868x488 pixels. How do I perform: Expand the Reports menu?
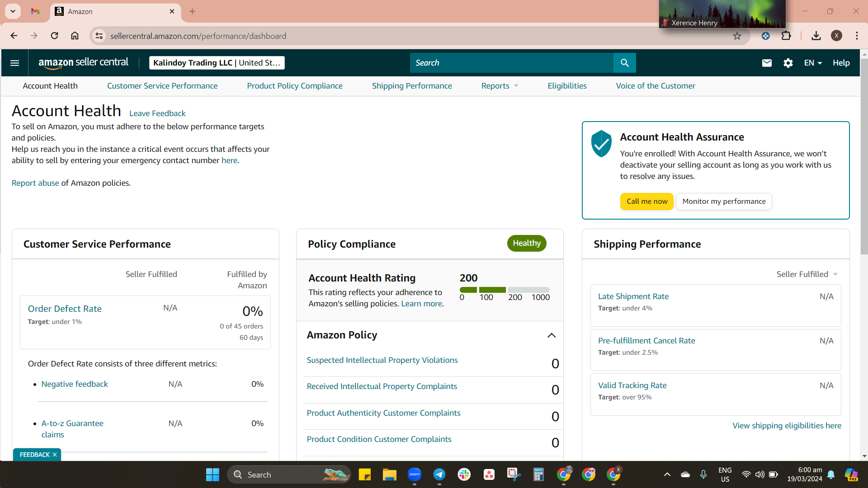500,86
